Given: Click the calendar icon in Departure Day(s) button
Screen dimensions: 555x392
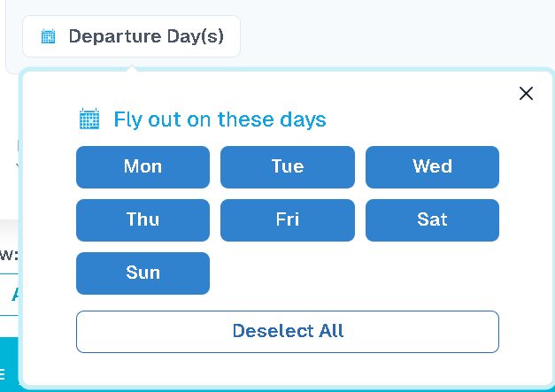Looking at the screenshot, I should click(48, 36).
